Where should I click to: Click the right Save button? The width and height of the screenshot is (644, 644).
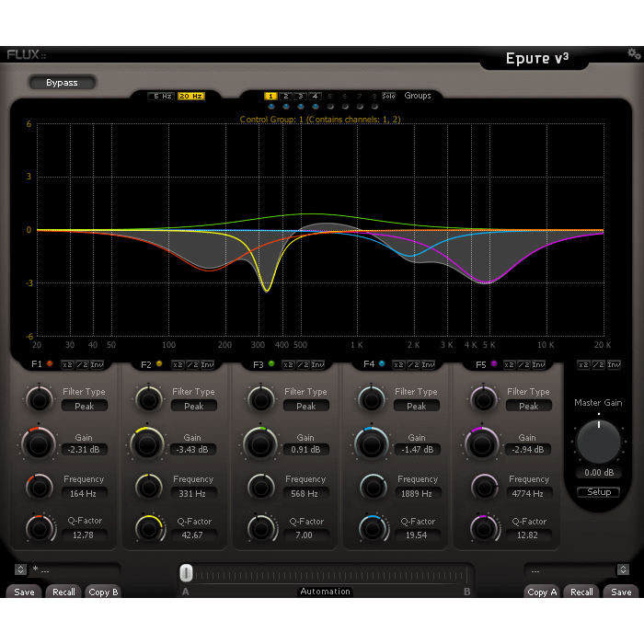(621, 592)
